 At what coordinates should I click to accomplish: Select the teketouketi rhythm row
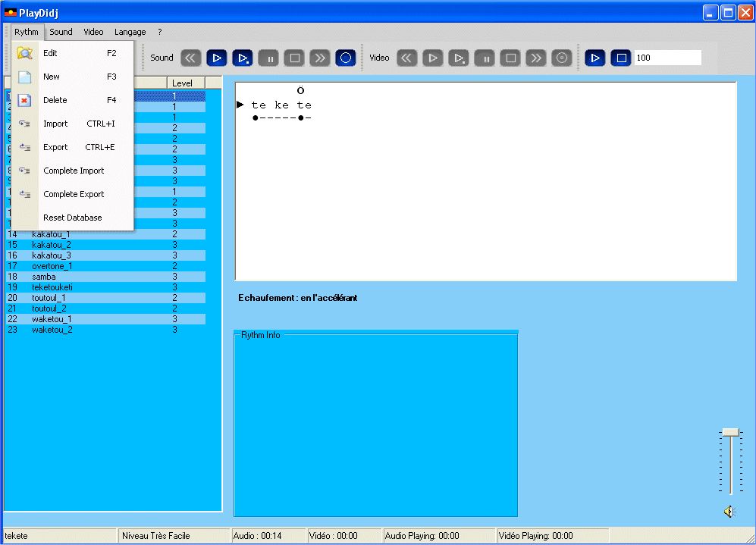point(105,287)
